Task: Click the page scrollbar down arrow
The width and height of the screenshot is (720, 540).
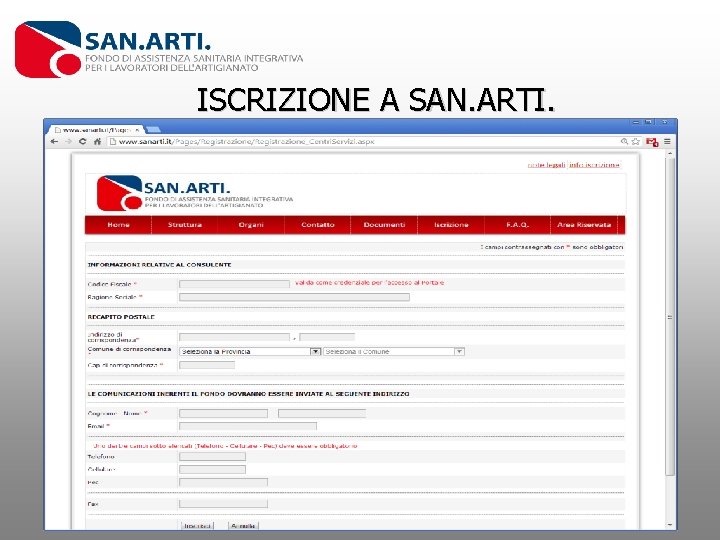Action: [670, 525]
